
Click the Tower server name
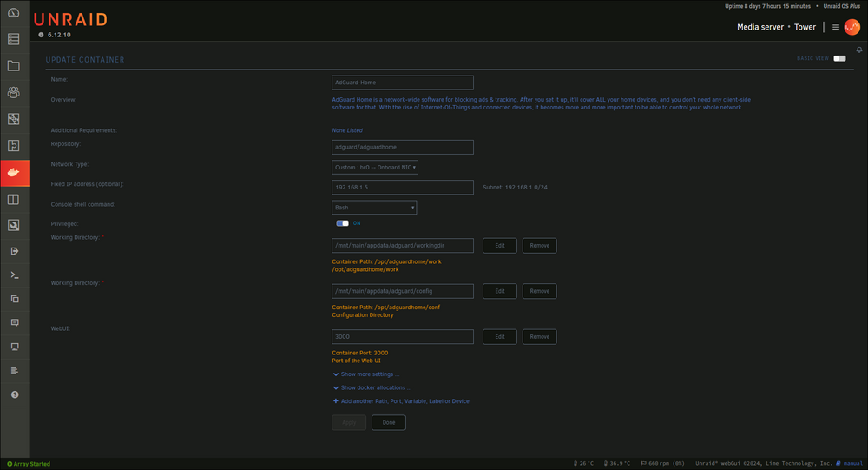pyautogui.click(x=805, y=27)
